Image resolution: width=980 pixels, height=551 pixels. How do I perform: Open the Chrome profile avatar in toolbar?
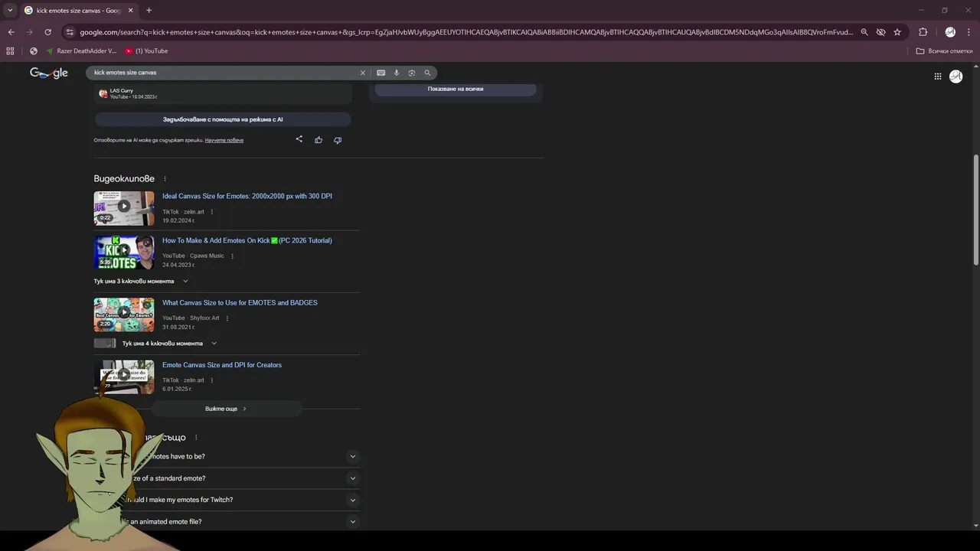click(950, 32)
